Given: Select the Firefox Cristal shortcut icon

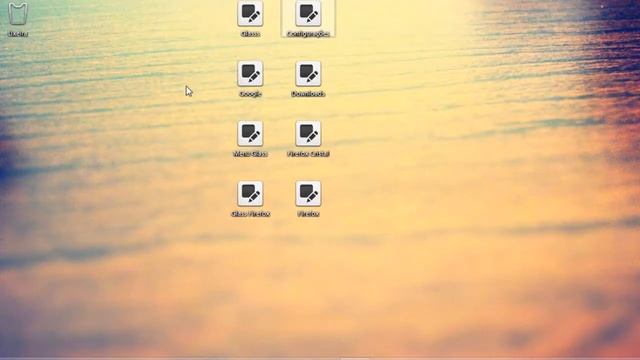Looking at the screenshot, I should tap(308, 133).
